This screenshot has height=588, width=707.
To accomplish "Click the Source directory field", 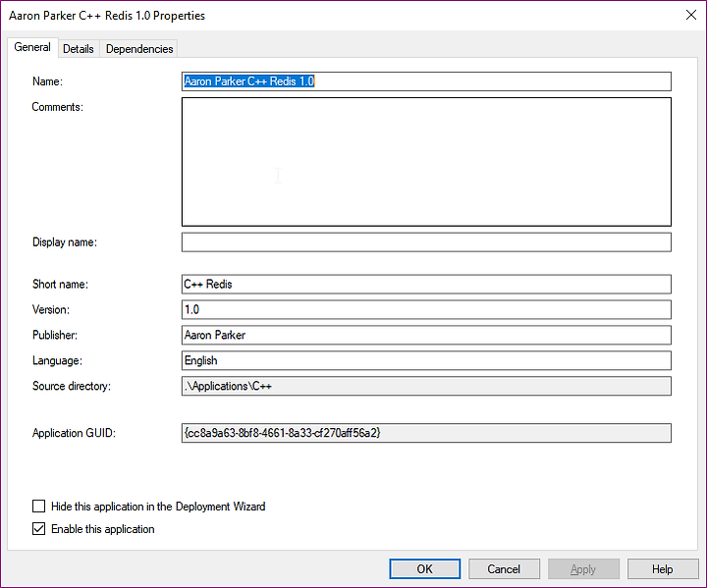I will pyautogui.click(x=426, y=386).
